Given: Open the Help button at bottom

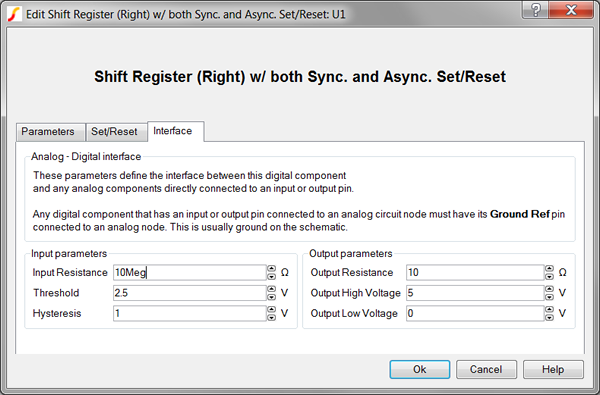Looking at the screenshot, I should pyautogui.click(x=553, y=369).
